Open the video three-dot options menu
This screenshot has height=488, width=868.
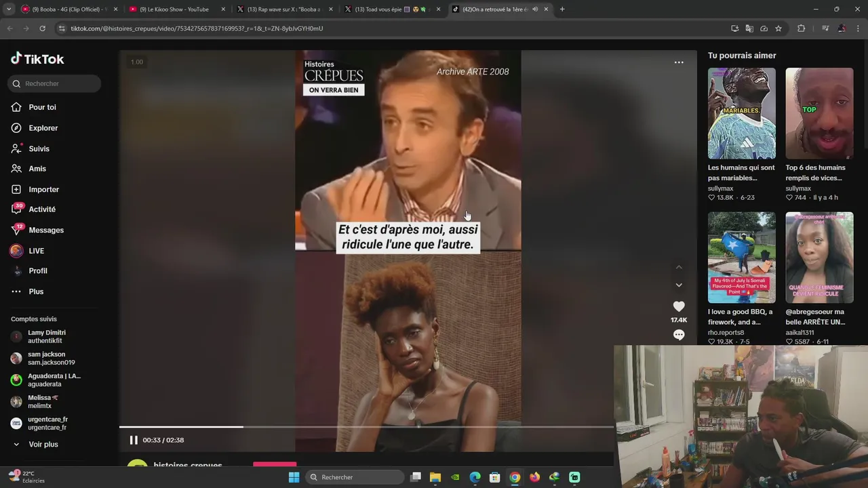point(679,62)
